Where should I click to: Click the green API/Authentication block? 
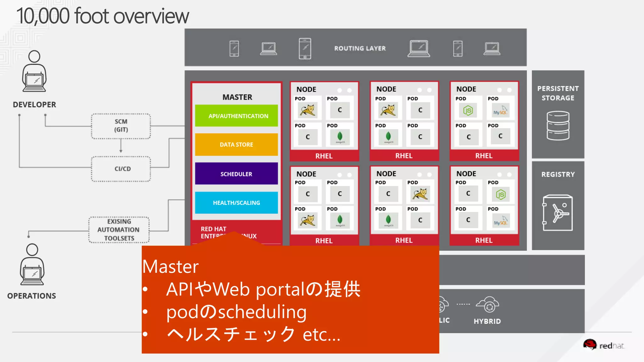(236, 116)
